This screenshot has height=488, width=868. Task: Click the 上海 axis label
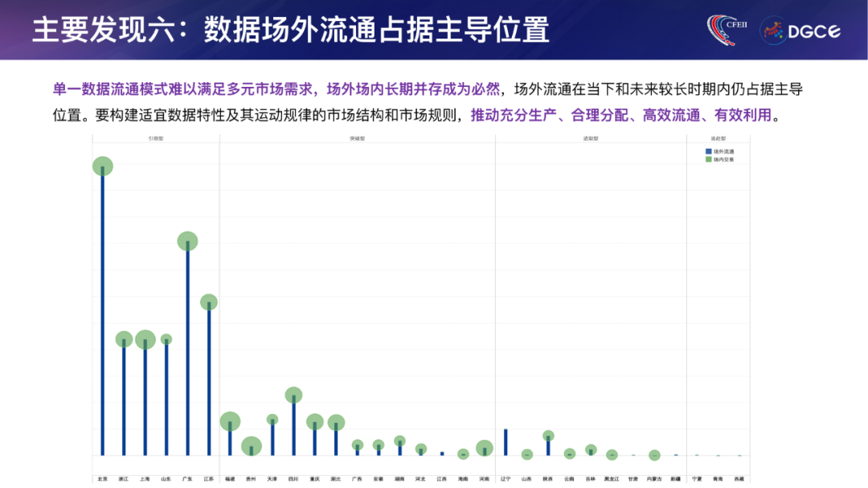[145, 479]
